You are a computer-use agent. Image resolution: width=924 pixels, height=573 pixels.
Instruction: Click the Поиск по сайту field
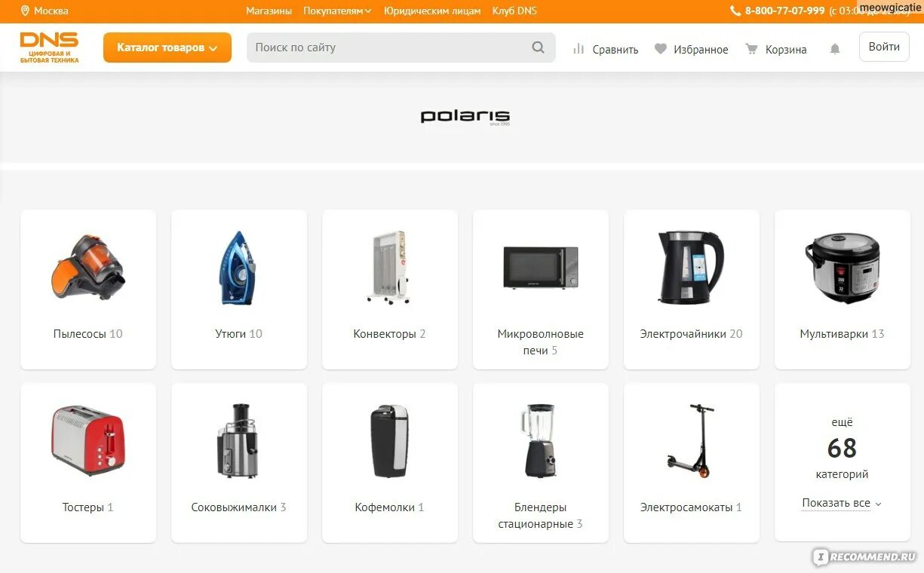pos(401,47)
